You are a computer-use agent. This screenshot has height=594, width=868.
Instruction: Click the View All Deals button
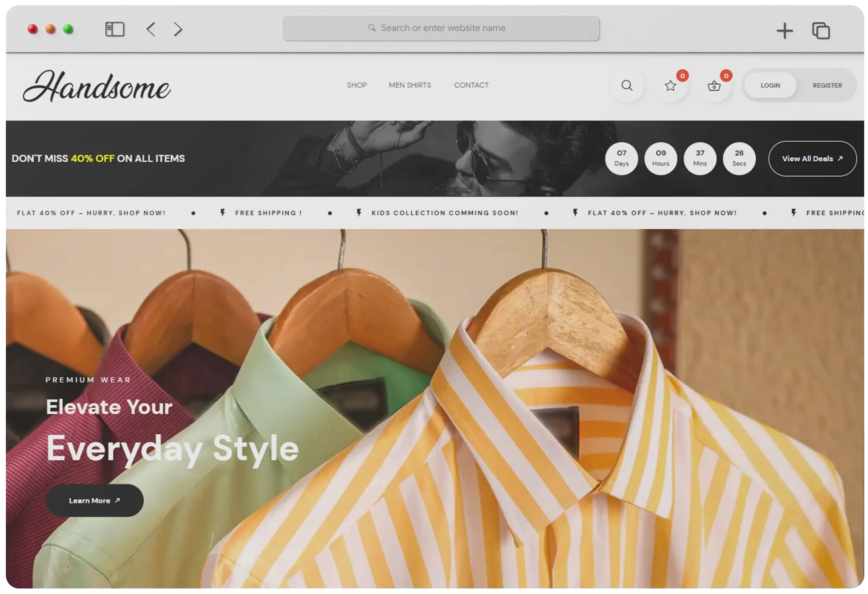click(812, 159)
